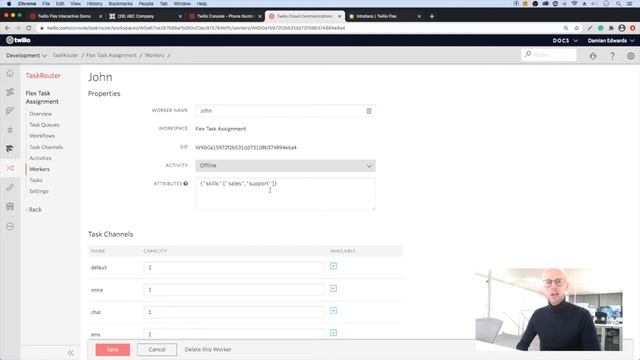Click the clipboard icon in Worker Name field
640x360 pixels.
coord(369,111)
